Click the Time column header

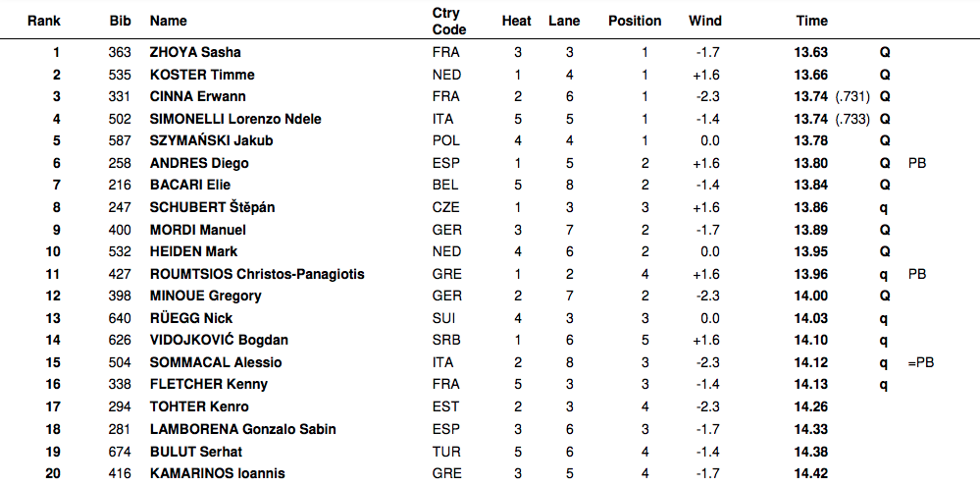811,21
